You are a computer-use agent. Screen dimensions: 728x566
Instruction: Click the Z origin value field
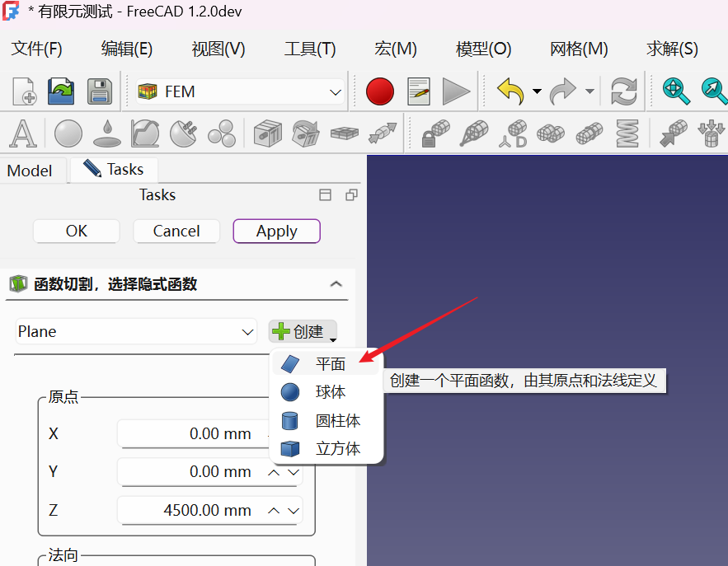(190, 511)
